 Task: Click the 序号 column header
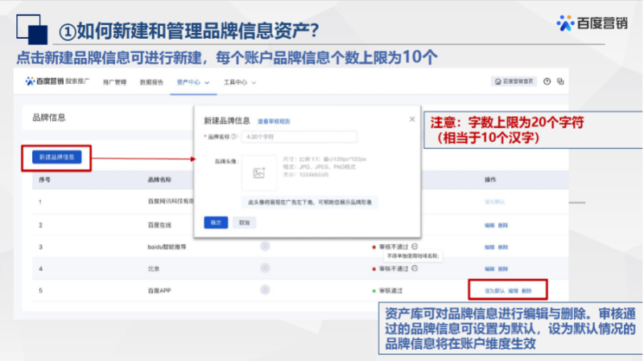coord(44,180)
